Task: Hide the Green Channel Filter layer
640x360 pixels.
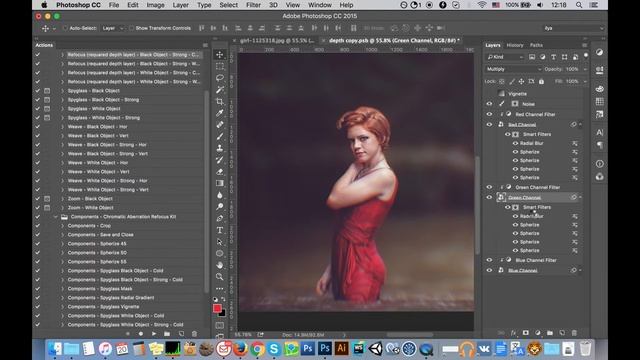Action: pyautogui.click(x=489, y=187)
